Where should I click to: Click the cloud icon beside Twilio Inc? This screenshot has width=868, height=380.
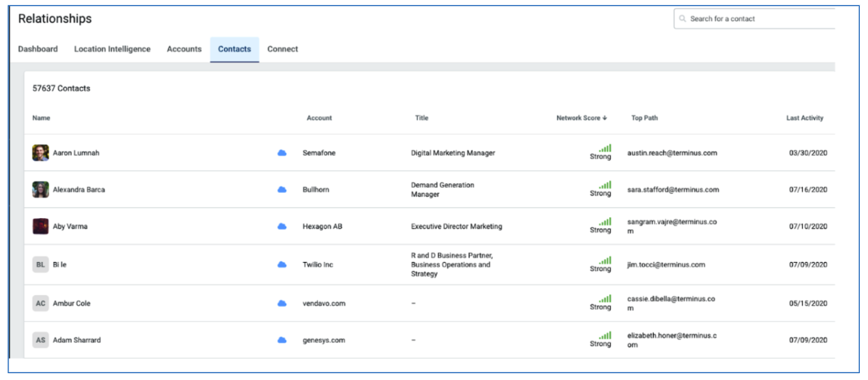click(x=282, y=265)
